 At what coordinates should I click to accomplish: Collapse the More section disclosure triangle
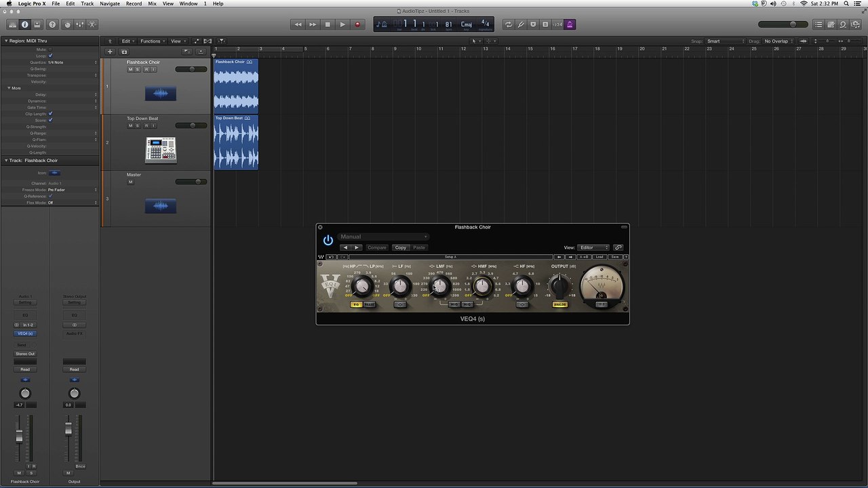9,88
